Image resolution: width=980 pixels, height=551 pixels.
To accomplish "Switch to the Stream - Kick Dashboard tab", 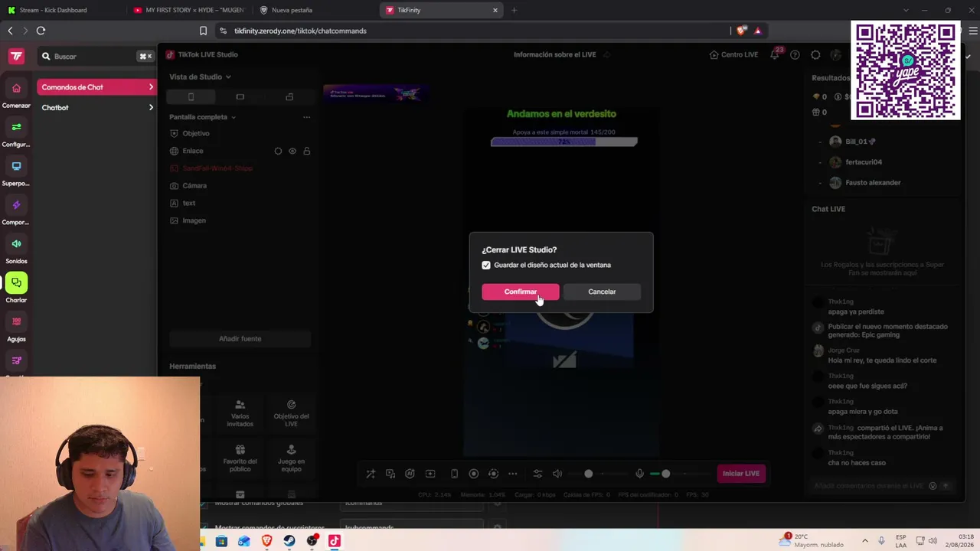I will pos(62,10).
